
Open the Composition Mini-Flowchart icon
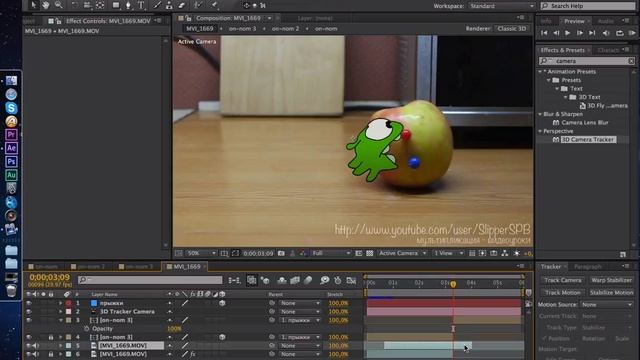tap(234, 280)
